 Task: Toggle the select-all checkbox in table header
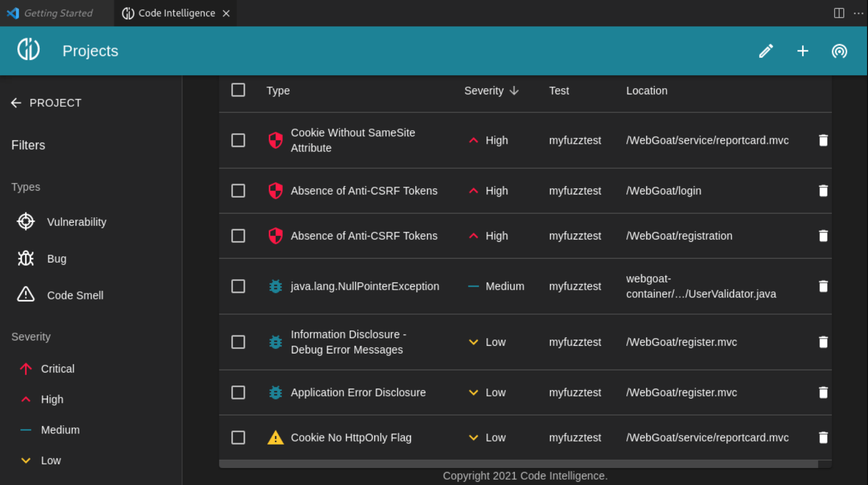point(238,90)
